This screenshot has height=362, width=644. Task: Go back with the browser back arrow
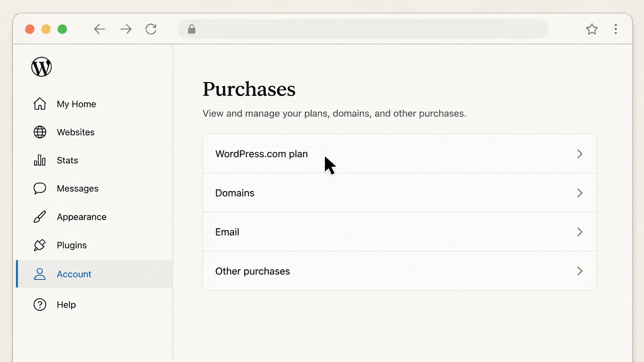click(99, 29)
